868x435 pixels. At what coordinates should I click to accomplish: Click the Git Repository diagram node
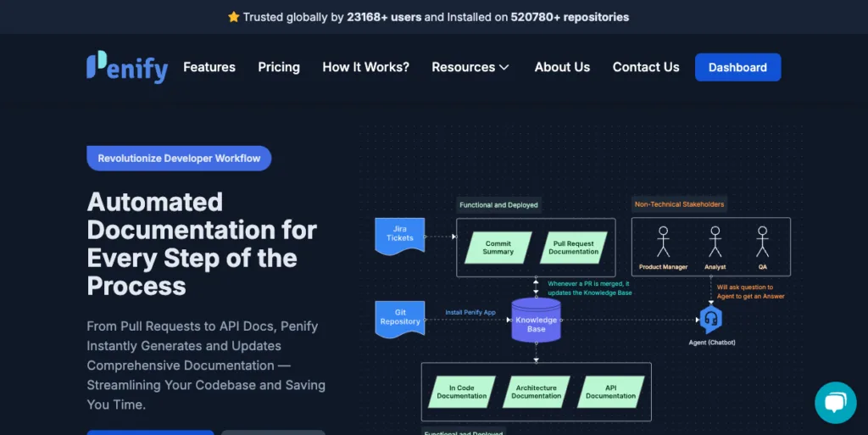coord(400,319)
